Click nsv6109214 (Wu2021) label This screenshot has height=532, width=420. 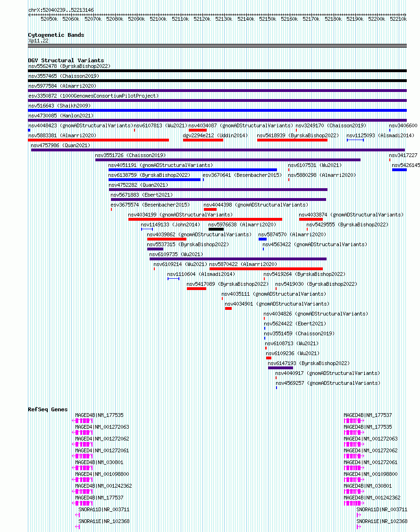(180, 264)
